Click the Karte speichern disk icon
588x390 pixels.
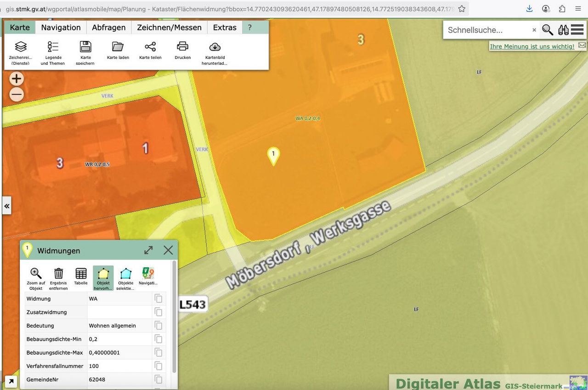click(85, 47)
